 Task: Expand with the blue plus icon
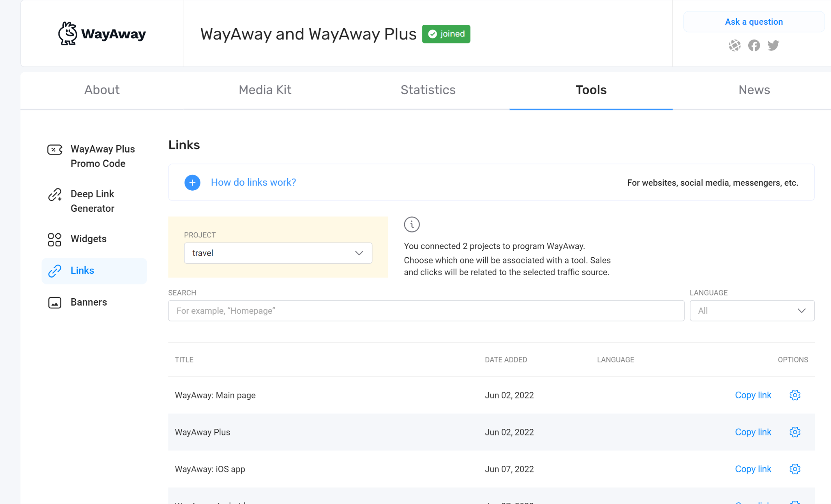[192, 183]
